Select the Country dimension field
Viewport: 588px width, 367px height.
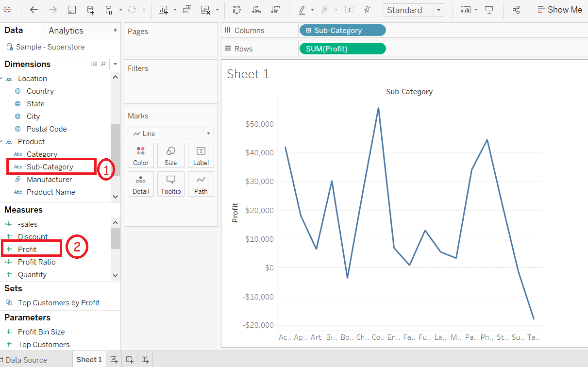click(x=40, y=91)
